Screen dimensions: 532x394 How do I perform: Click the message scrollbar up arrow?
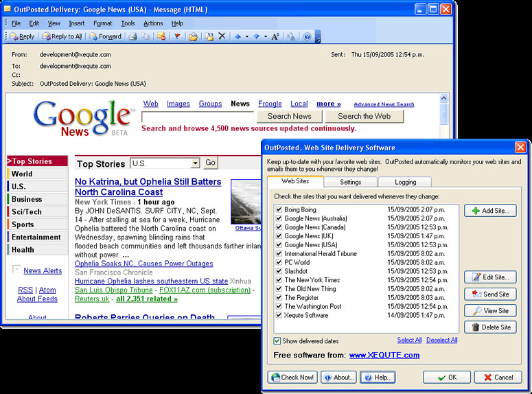click(443, 98)
